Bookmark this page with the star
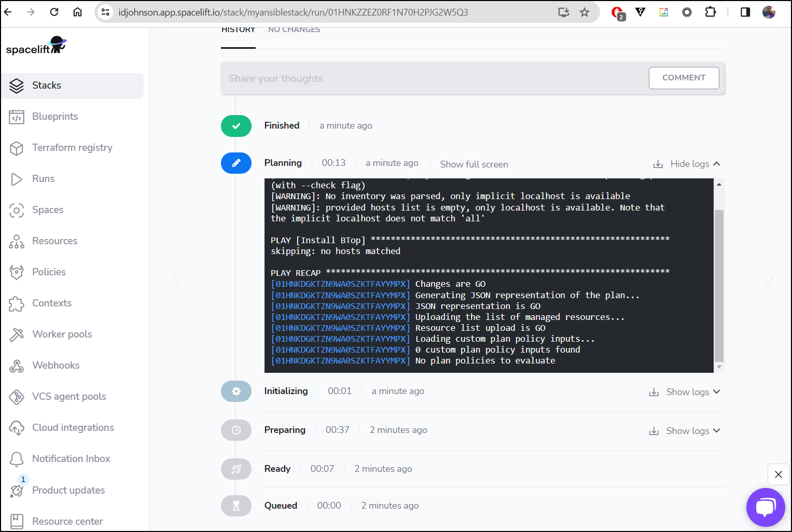This screenshot has width=792, height=532. pyautogui.click(x=585, y=12)
